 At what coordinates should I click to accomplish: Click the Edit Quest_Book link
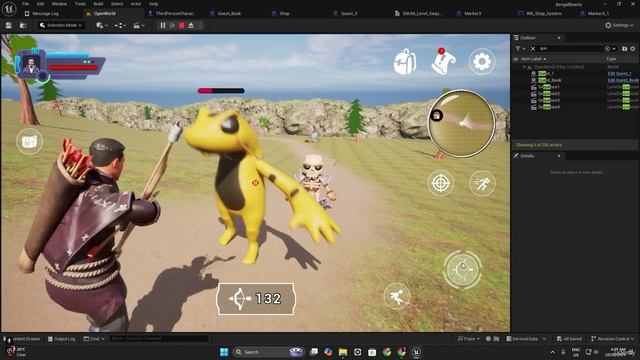tap(623, 80)
